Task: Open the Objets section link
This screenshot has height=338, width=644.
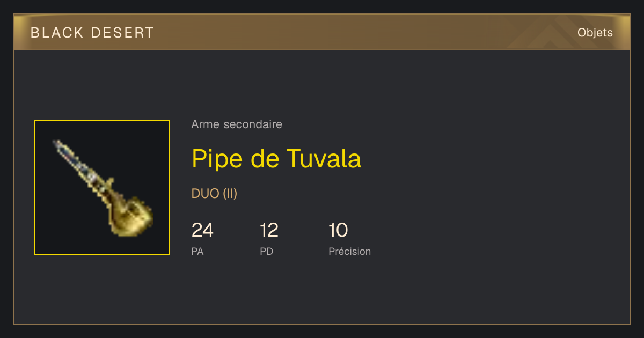Action: (x=595, y=33)
